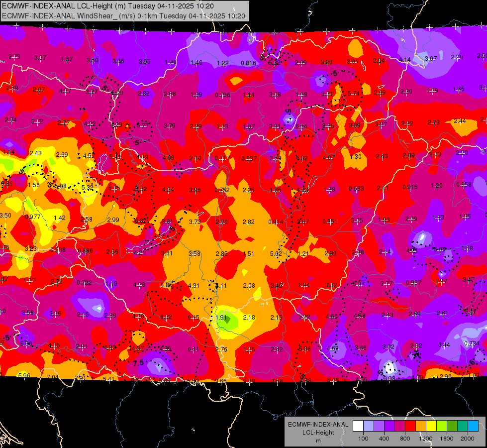Select the red legend color swatch
Screen dimensions: 487x448
point(410,426)
